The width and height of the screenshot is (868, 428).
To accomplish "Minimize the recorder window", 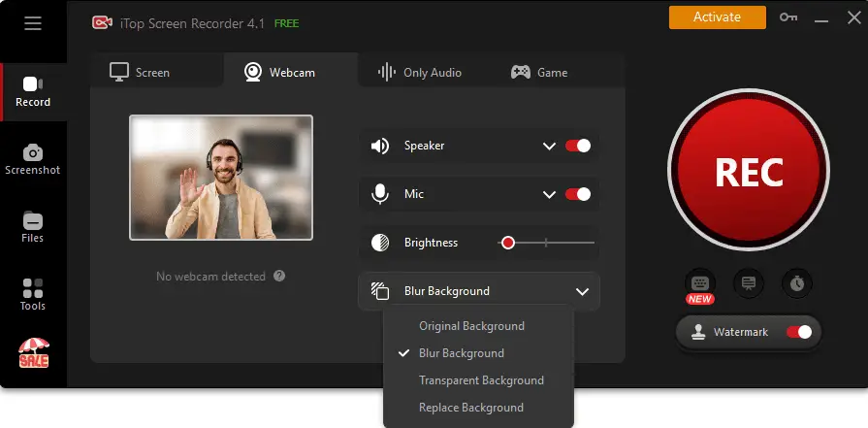I will click(x=821, y=21).
